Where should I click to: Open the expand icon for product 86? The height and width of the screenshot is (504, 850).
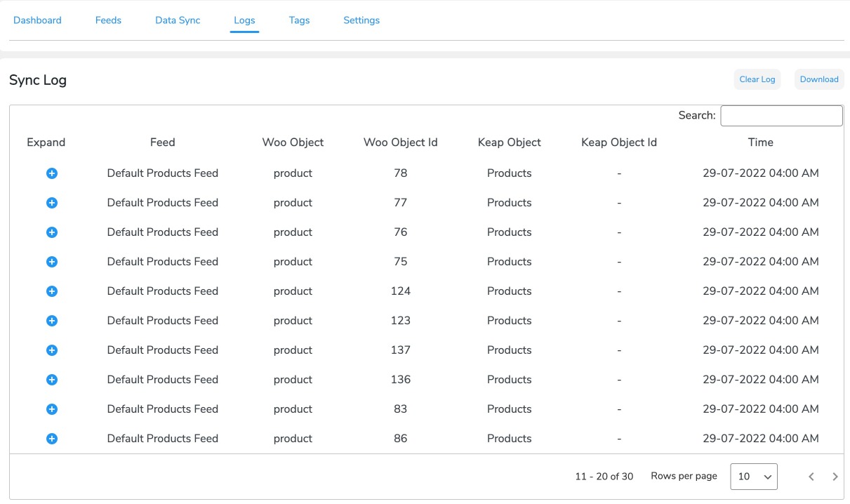pos(51,438)
